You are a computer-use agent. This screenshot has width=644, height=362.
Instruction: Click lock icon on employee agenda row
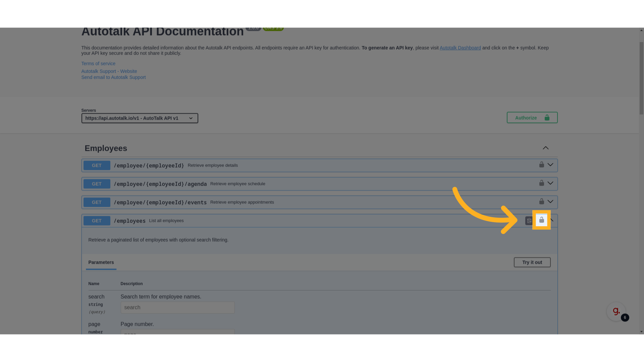click(x=541, y=183)
